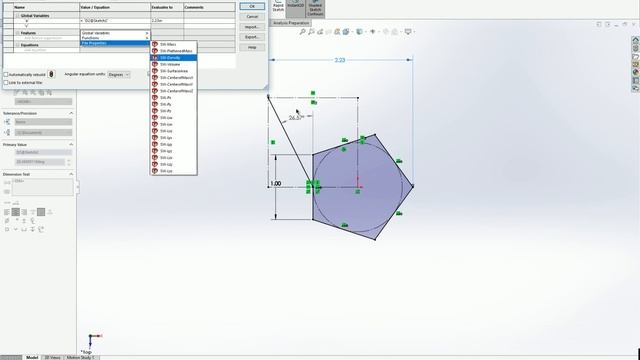640x360 pixels.
Task: Collapse Dimension Text panel
Action: pos(71,174)
